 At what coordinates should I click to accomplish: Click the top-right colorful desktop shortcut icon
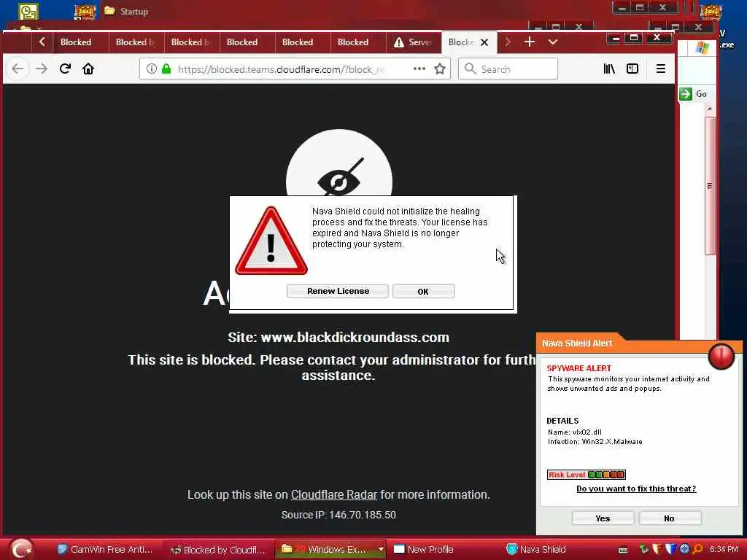711,12
